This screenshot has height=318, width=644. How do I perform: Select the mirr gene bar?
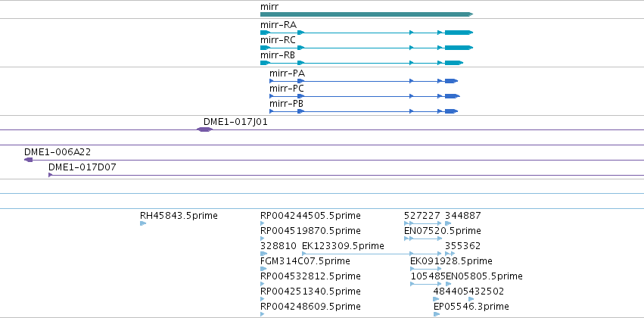366,14
